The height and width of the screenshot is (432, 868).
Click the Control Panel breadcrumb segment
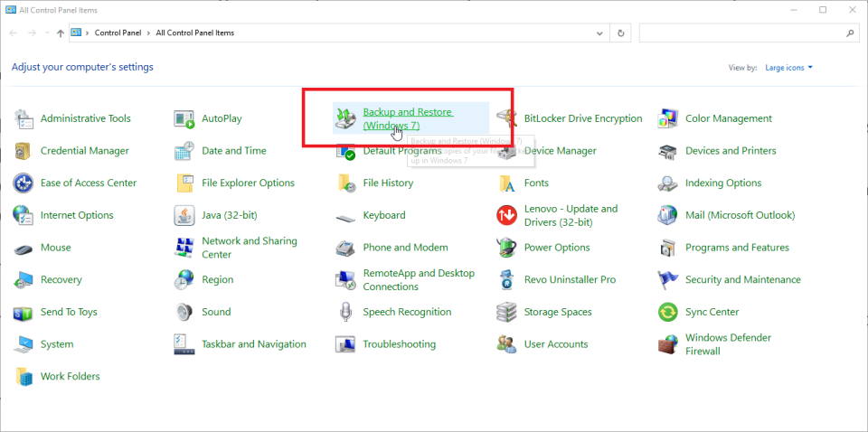pos(118,33)
